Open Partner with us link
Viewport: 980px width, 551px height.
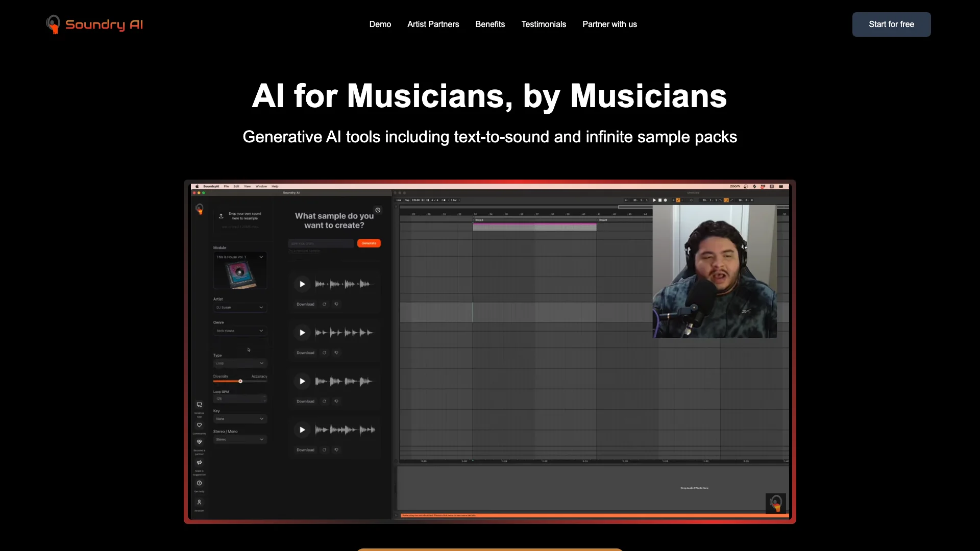tap(609, 24)
